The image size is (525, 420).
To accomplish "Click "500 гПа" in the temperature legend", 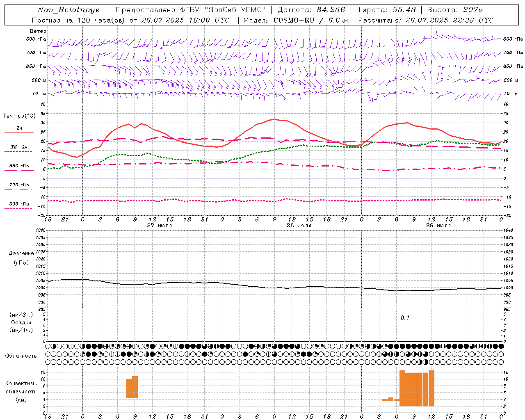I will 19,203.
